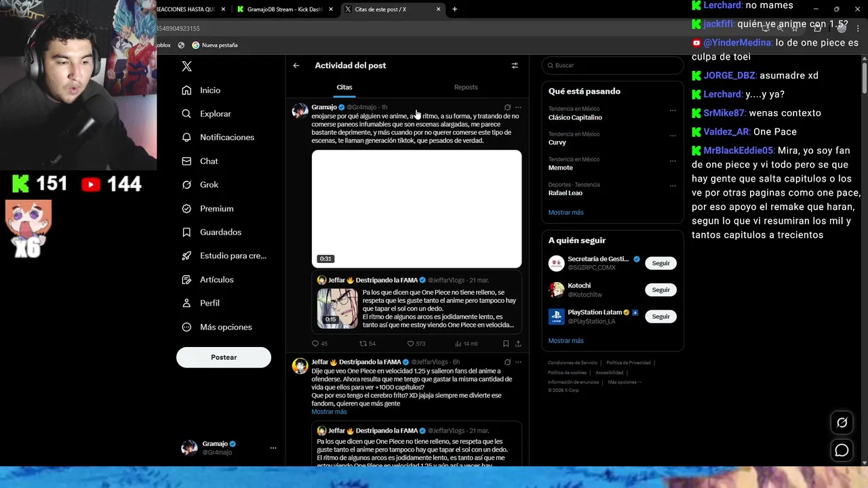Follow Secretaría de Gestión account

(x=660, y=263)
